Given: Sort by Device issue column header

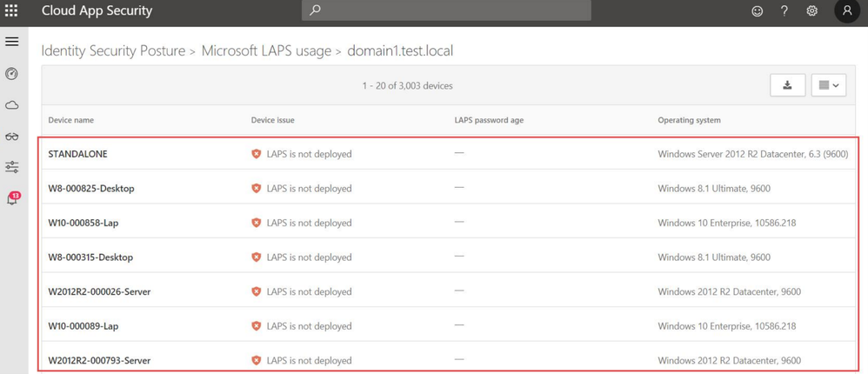Looking at the screenshot, I should [x=273, y=120].
